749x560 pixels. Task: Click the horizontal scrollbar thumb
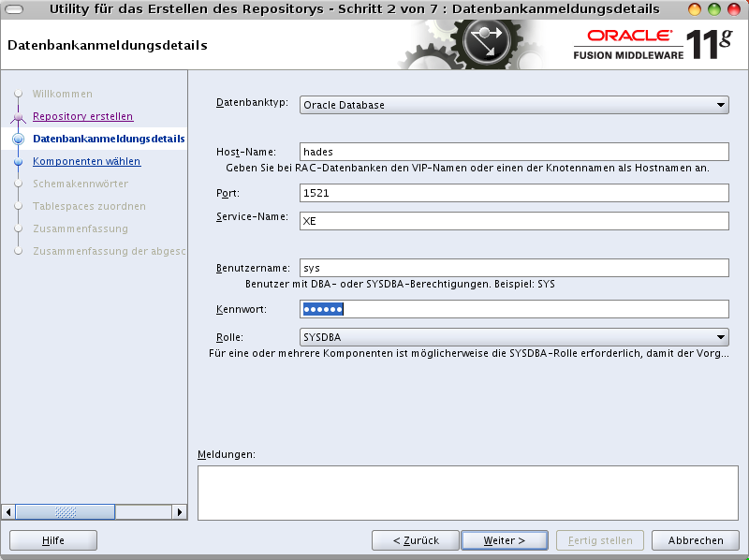point(64,511)
